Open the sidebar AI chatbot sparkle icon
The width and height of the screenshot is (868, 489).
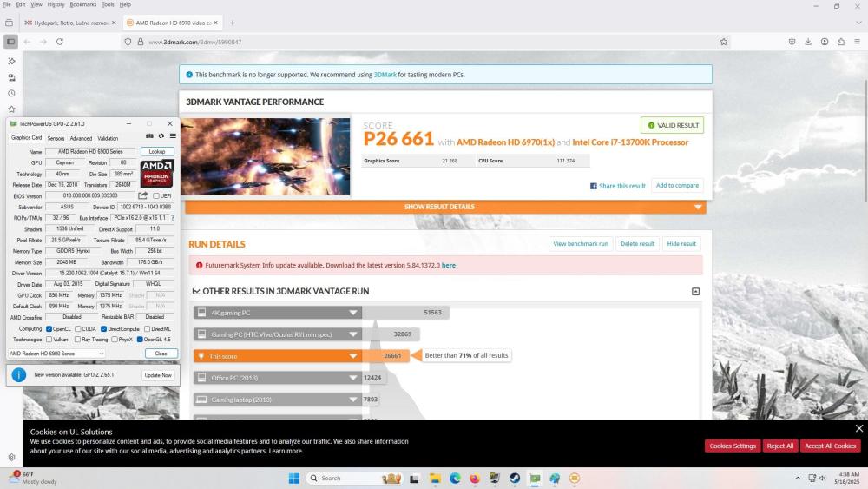click(11, 61)
